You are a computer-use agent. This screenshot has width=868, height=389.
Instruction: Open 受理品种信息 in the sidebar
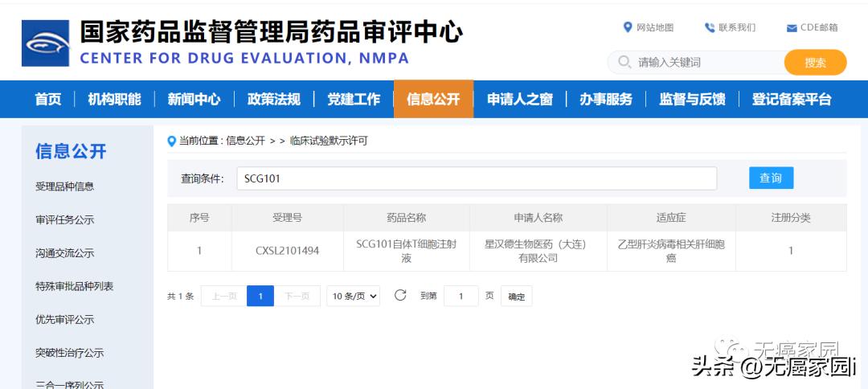[x=65, y=186]
